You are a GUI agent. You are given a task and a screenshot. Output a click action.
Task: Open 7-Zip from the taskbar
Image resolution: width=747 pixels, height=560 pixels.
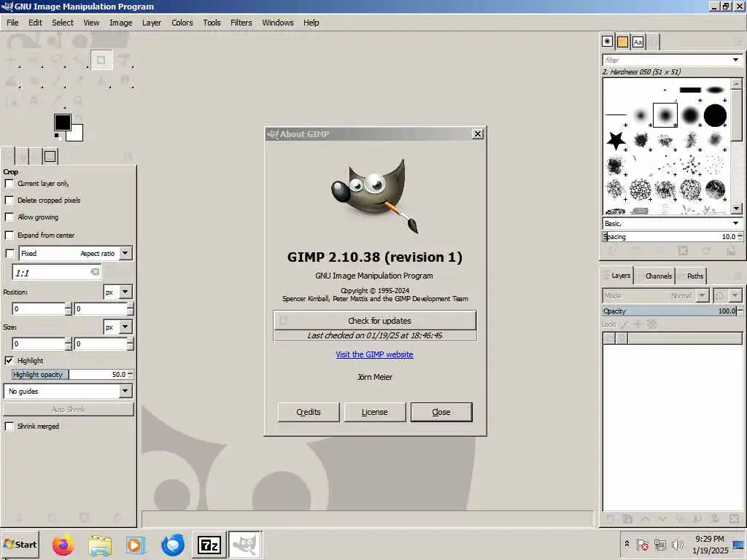click(209, 544)
